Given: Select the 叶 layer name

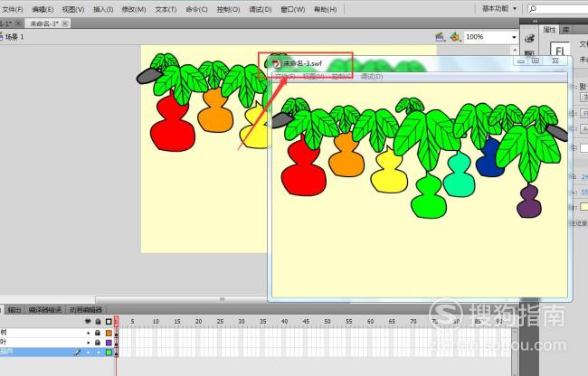Looking at the screenshot, I should tap(4, 342).
